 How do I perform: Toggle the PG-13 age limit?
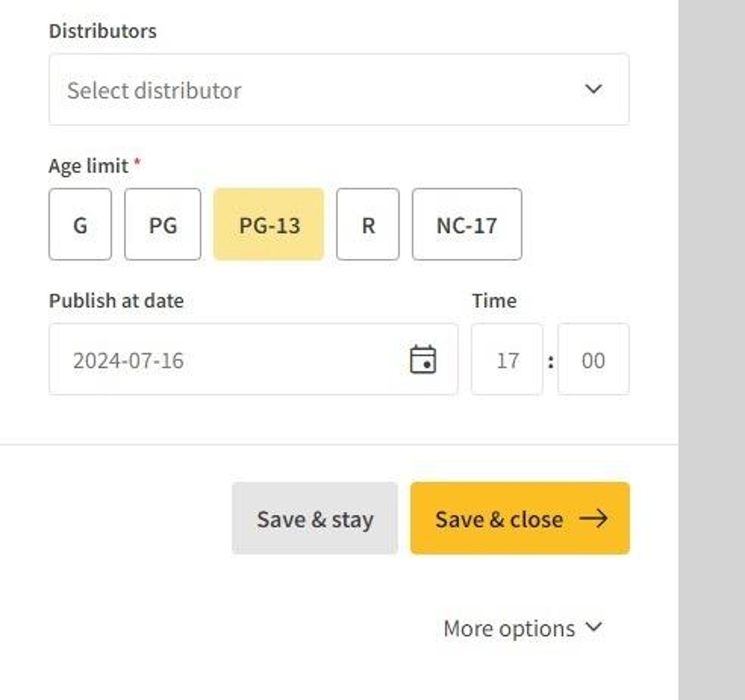click(x=269, y=225)
